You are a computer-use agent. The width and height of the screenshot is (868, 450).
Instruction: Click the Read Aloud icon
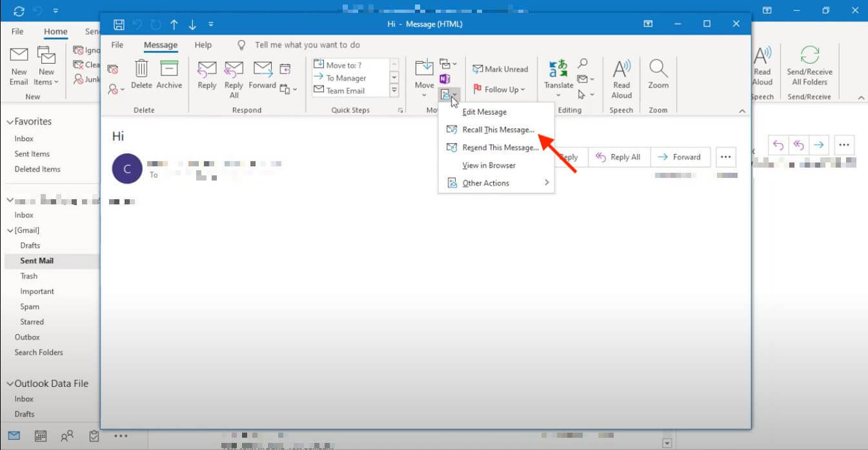coord(621,76)
